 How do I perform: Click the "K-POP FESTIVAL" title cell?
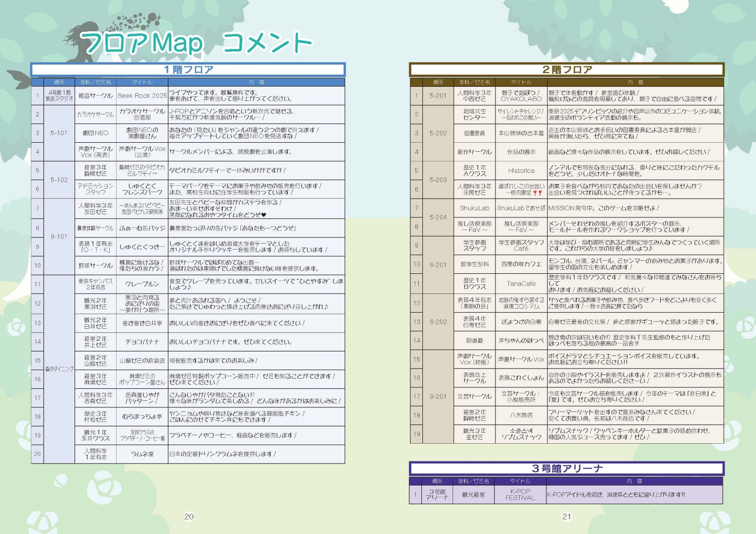[x=520, y=495]
